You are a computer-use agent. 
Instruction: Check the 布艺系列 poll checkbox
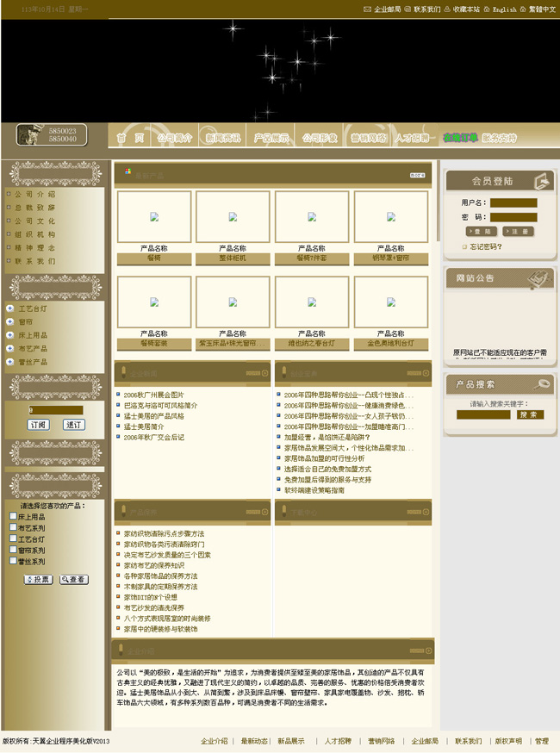pos(13,528)
